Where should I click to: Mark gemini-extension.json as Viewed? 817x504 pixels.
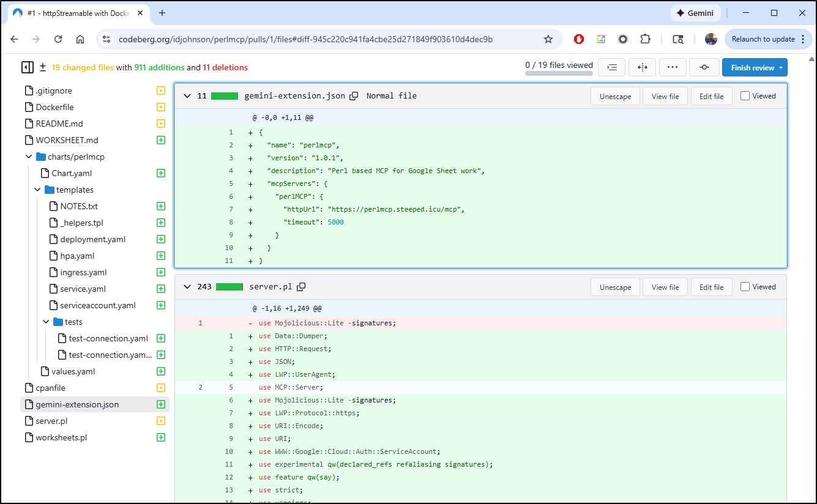pyautogui.click(x=745, y=96)
